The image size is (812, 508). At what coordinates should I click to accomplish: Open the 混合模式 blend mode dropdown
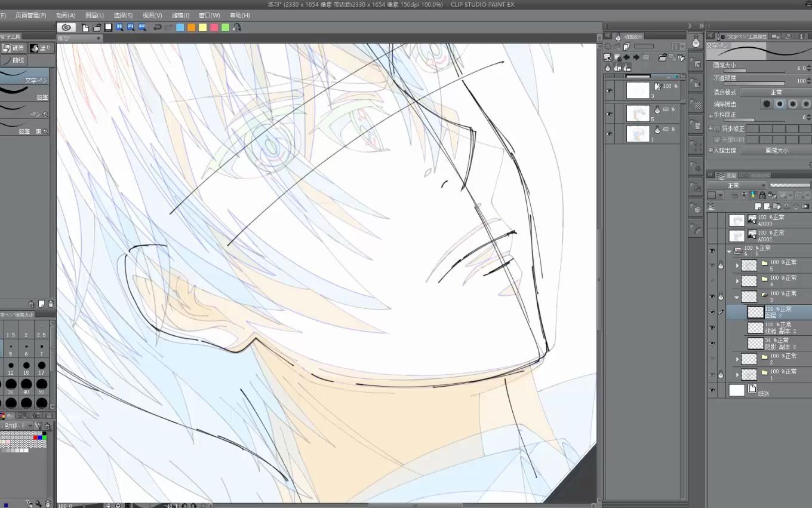pos(775,92)
